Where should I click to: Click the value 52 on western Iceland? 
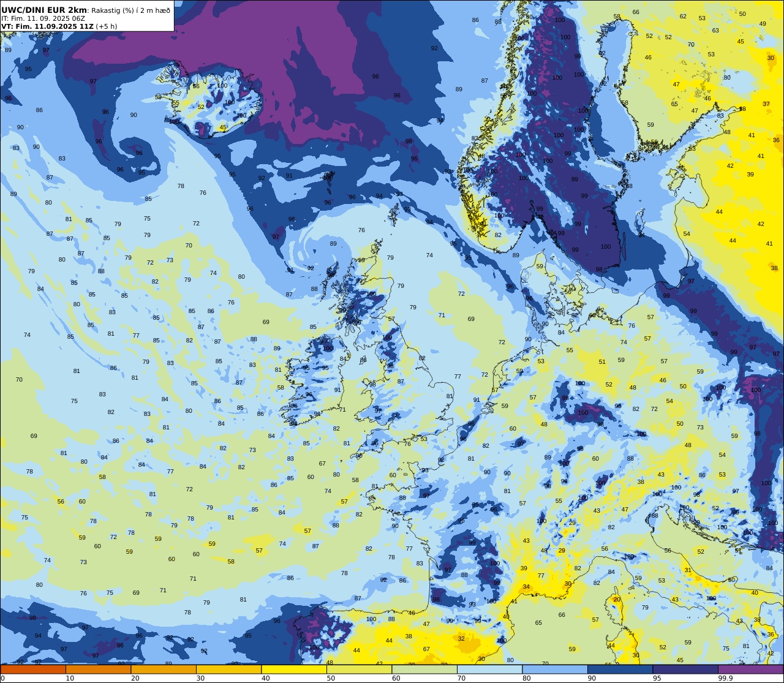click(201, 107)
